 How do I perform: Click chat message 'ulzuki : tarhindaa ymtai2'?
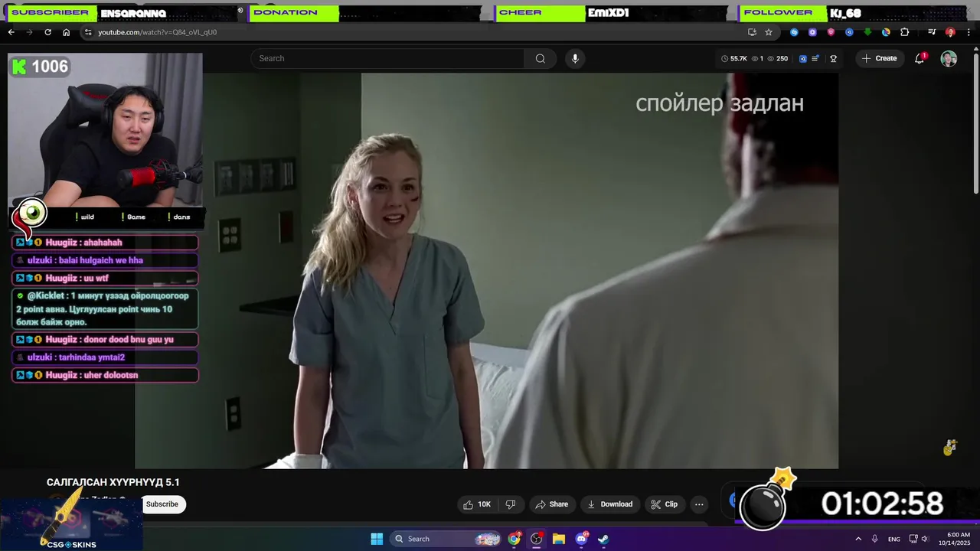tap(105, 357)
